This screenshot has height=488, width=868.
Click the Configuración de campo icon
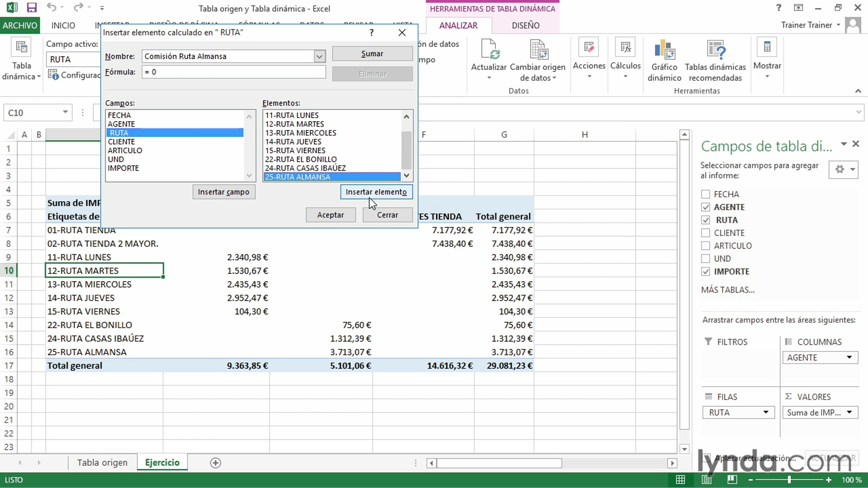pyautogui.click(x=54, y=75)
